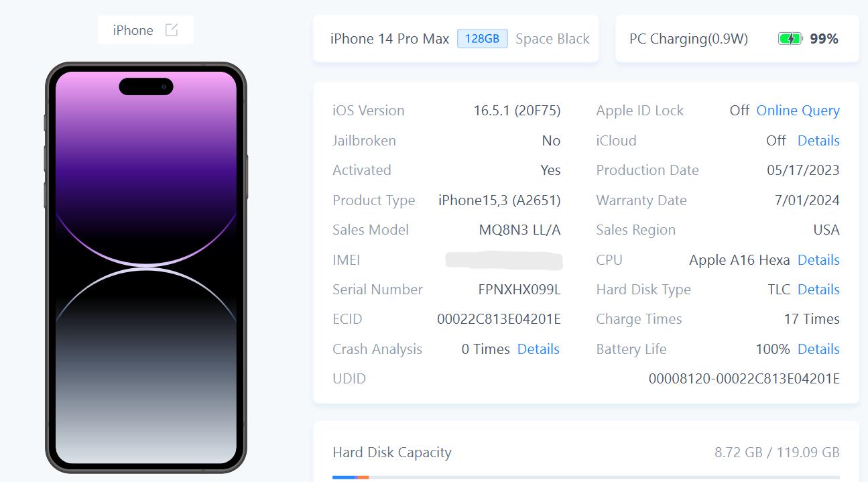Click the iPhone 14 Pro Max model title

[389, 39]
